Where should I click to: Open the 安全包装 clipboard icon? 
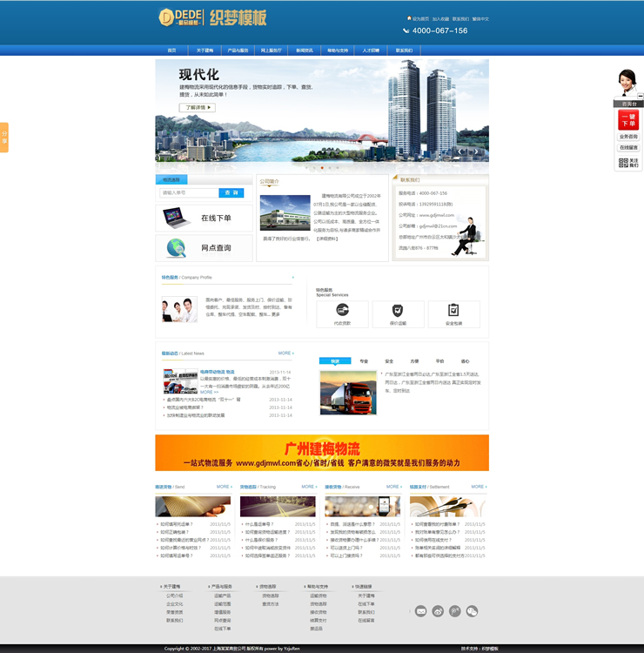coord(453,311)
